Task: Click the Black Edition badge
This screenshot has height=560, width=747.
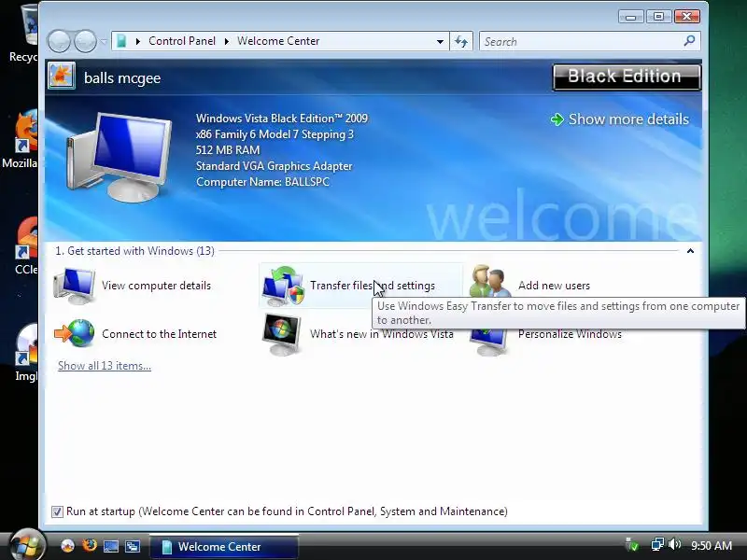Action: coord(627,77)
